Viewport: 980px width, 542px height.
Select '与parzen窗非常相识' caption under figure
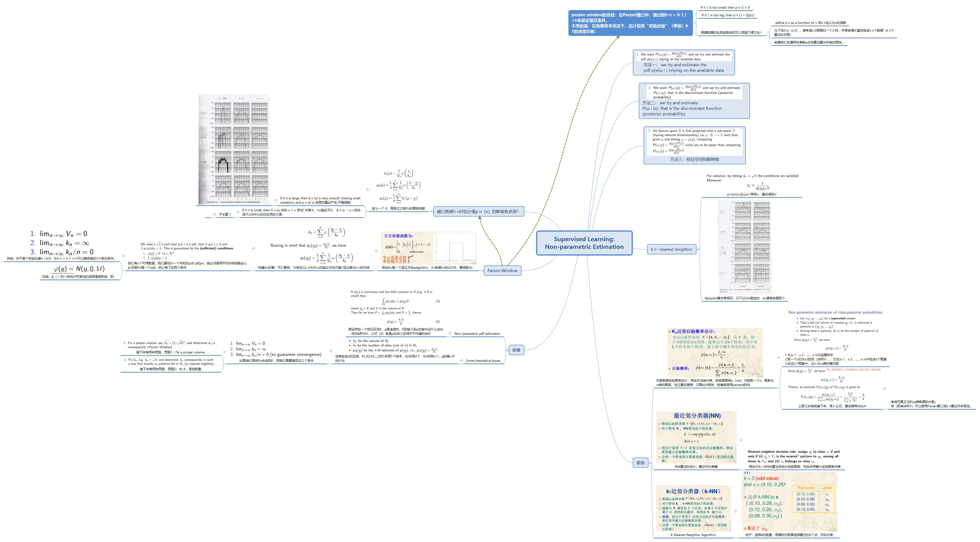coord(744,298)
